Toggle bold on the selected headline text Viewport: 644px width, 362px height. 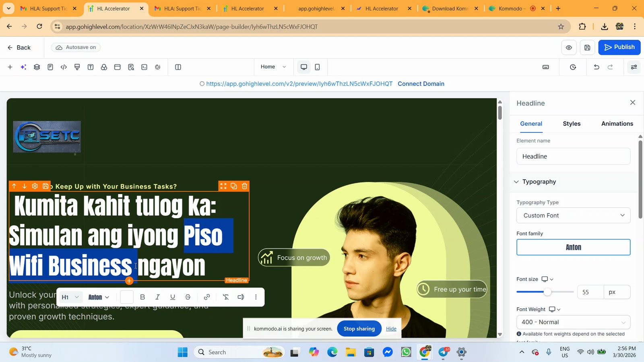(142, 297)
